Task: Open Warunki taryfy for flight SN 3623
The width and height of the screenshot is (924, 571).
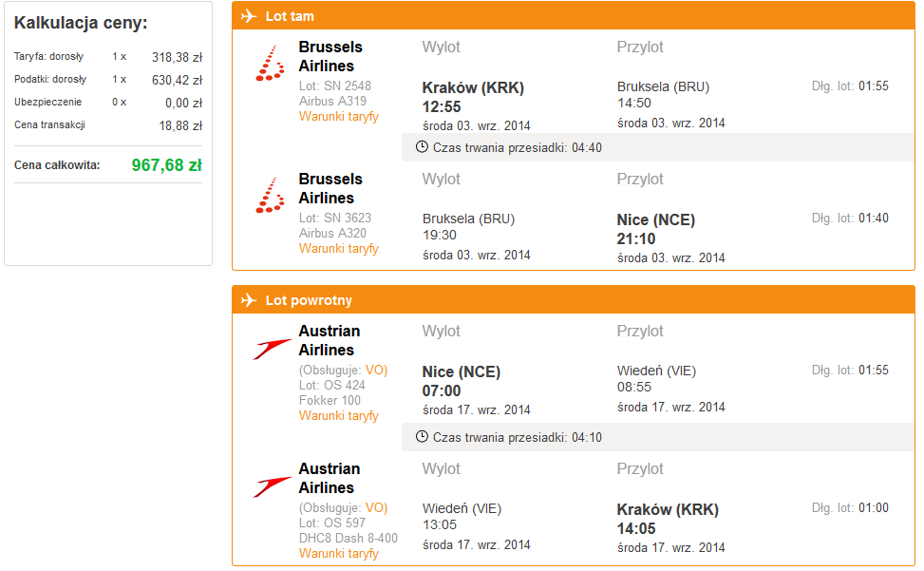Action: [339, 249]
